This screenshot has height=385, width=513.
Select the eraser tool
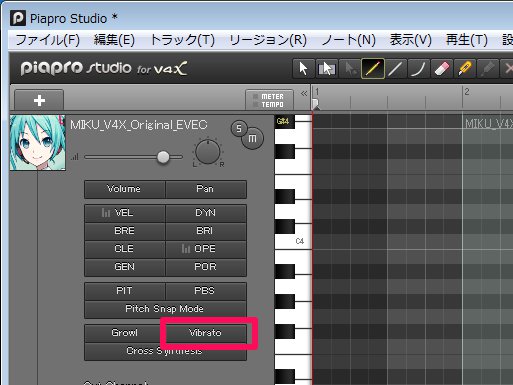[x=442, y=69]
